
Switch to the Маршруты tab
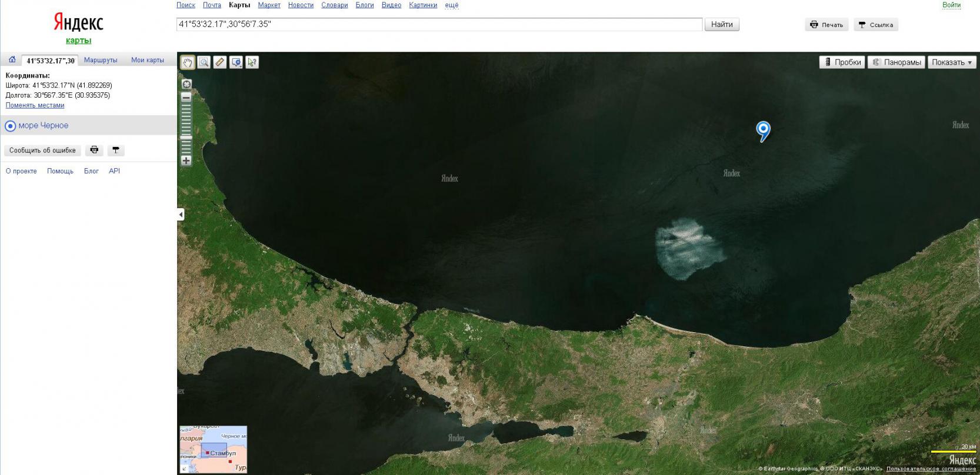pyautogui.click(x=101, y=60)
